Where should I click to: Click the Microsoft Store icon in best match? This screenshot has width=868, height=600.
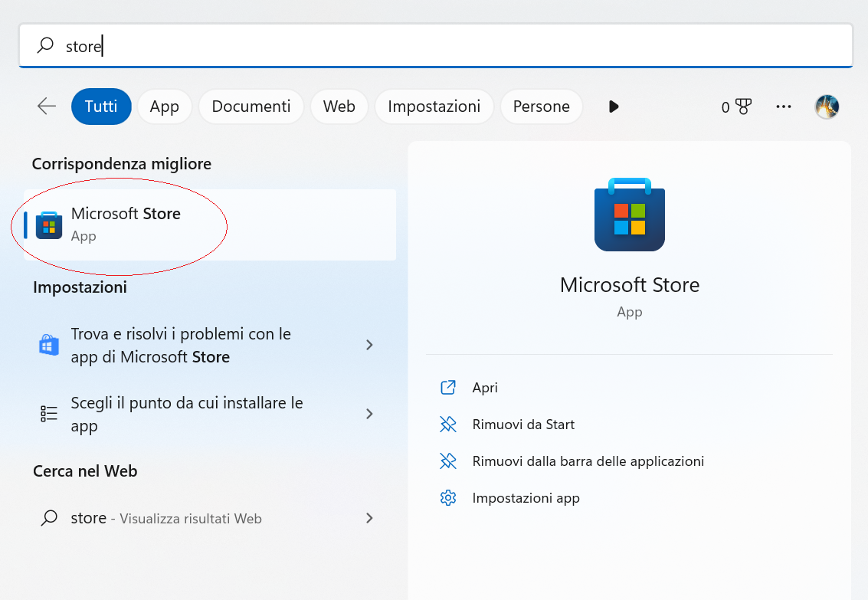pyautogui.click(x=49, y=225)
